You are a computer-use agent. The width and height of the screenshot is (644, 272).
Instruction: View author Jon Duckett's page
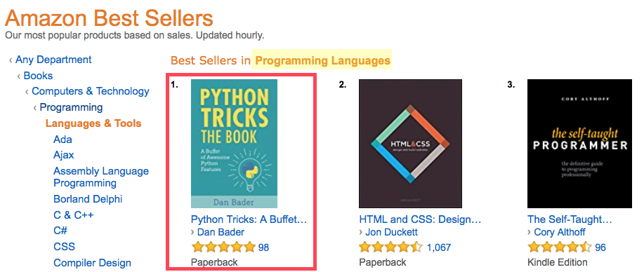tap(391, 232)
